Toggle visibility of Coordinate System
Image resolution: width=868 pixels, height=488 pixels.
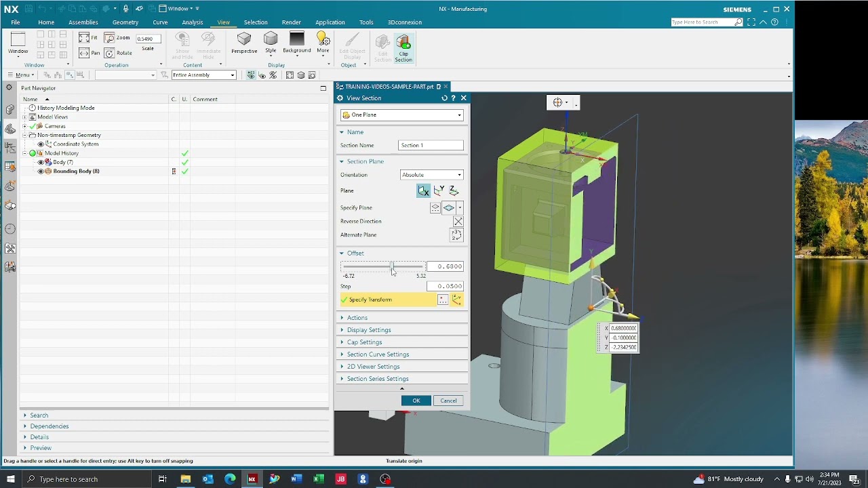[41, 144]
